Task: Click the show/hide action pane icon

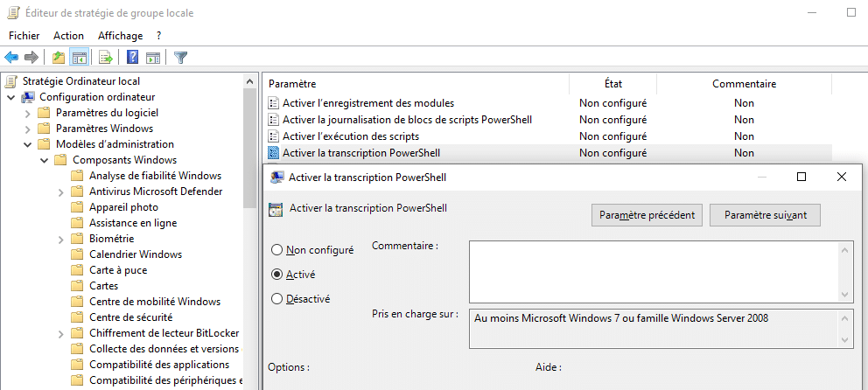Action: click(153, 58)
